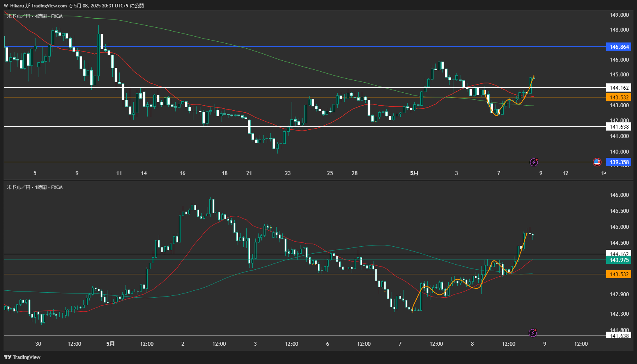Click date '14' on 4-hour time axis
The image size is (637, 364).
pyautogui.click(x=144, y=173)
